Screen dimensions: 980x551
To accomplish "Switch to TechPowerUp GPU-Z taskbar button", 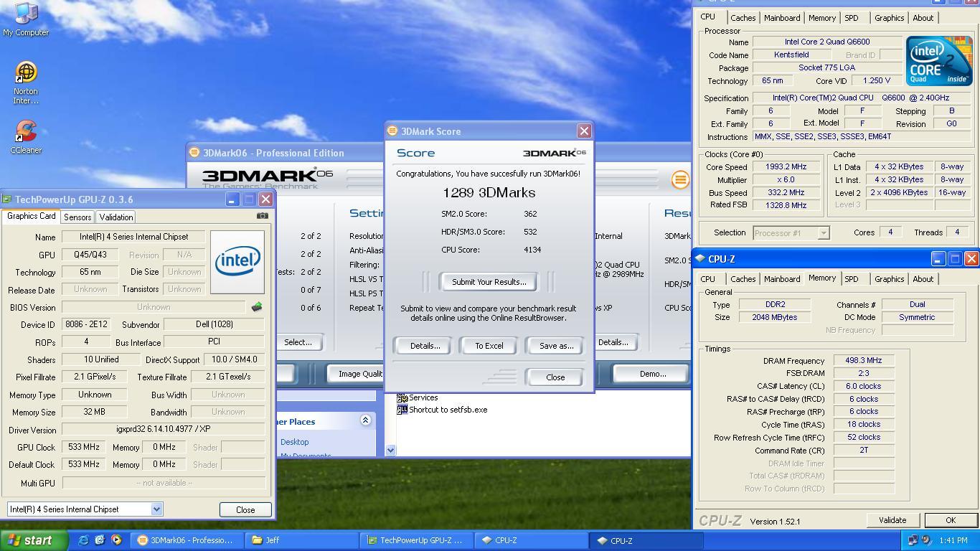I will coord(415,540).
